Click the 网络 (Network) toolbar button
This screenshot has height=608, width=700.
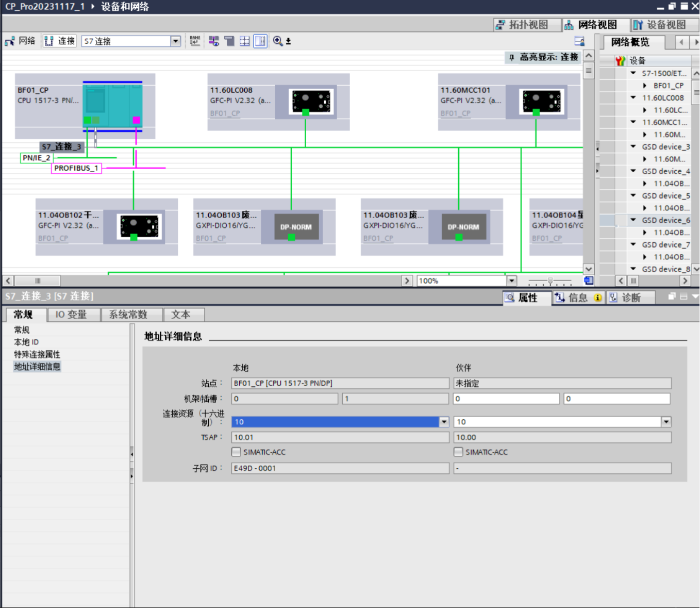coord(20,41)
